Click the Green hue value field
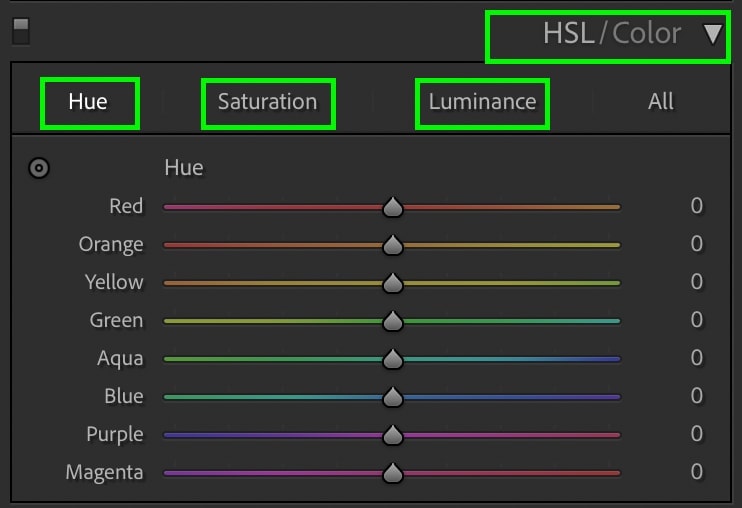Screen dimensions: 742x508 click(x=696, y=321)
